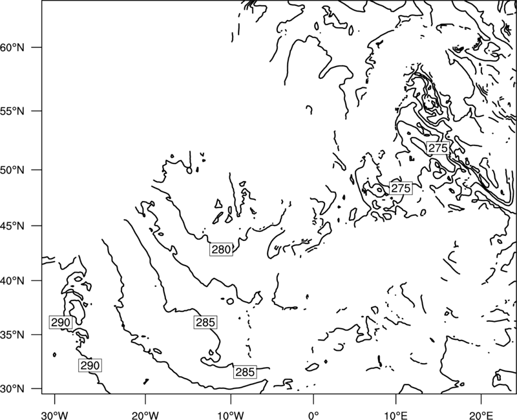
Task: Click the 280 contour label box
Action: click(x=221, y=249)
